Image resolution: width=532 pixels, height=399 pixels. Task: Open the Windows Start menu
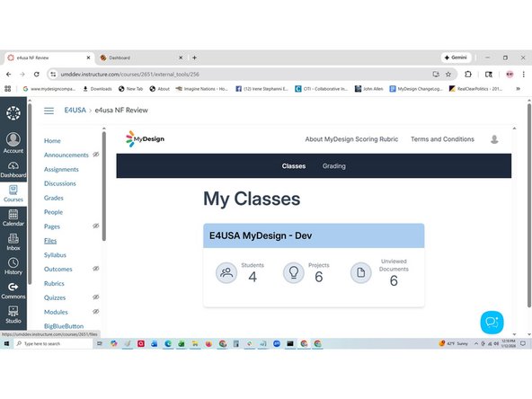[x=6, y=343]
